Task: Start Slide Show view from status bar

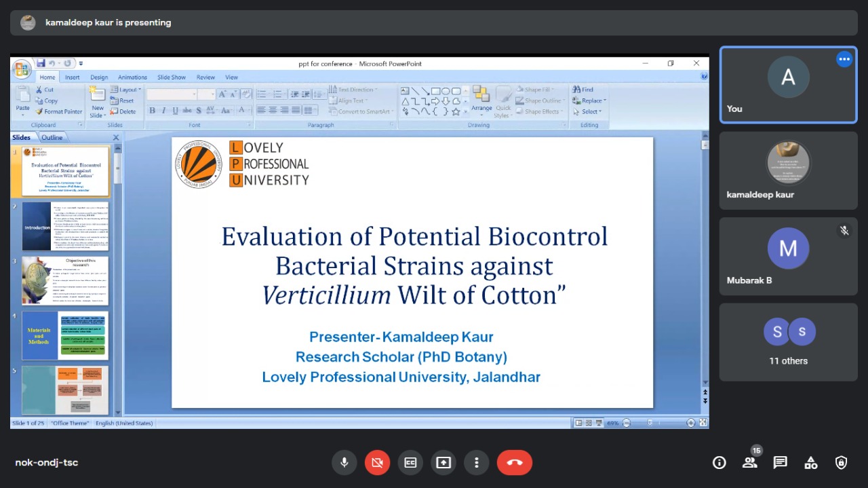Action: click(599, 423)
